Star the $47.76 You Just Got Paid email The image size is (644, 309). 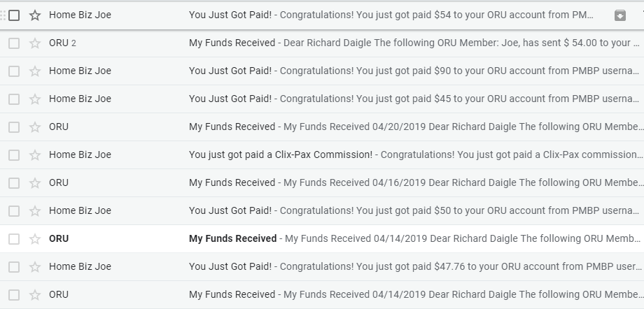(35, 267)
